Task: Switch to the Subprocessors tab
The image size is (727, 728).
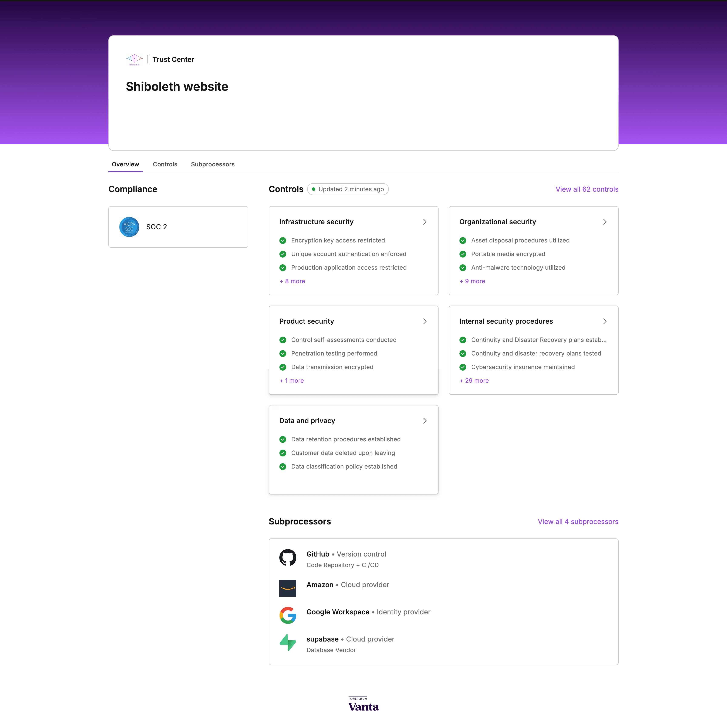Action: tap(213, 164)
